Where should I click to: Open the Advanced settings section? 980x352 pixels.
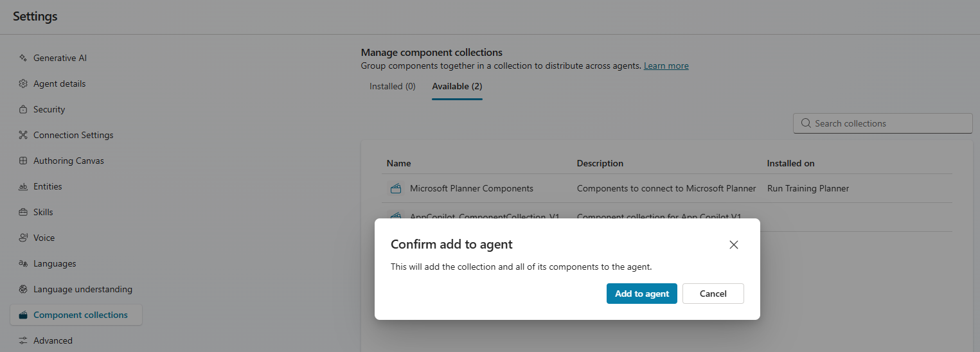(53, 340)
